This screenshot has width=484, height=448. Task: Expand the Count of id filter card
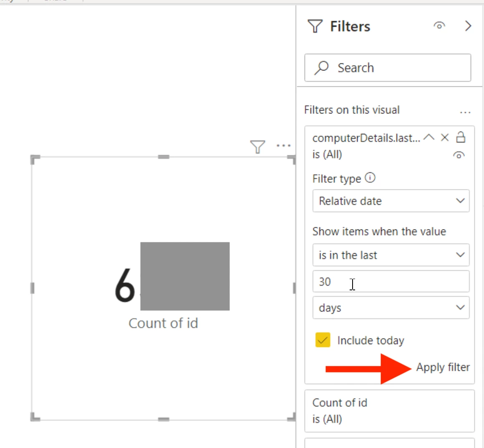389,411
